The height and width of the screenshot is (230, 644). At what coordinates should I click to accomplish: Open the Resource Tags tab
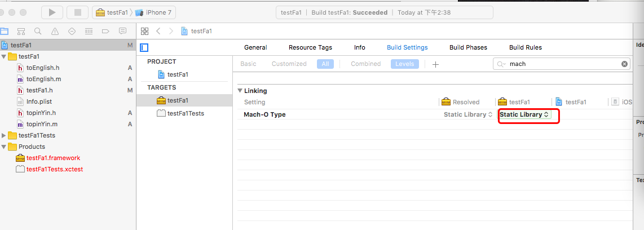click(311, 48)
